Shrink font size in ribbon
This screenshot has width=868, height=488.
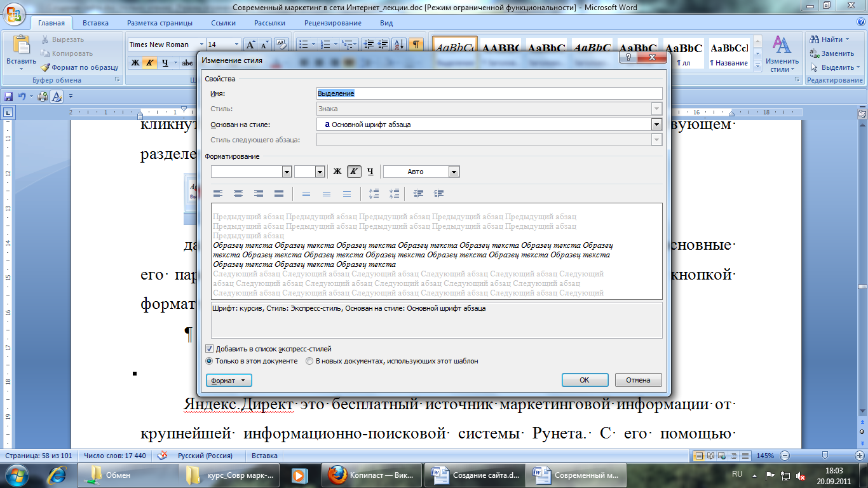coord(264,44)
